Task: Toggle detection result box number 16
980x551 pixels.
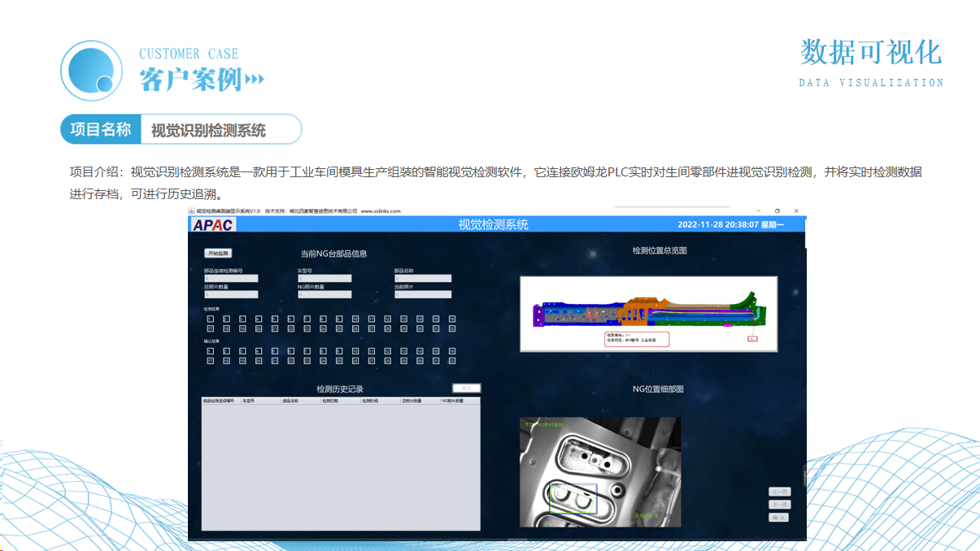Action: pos(451,319)
